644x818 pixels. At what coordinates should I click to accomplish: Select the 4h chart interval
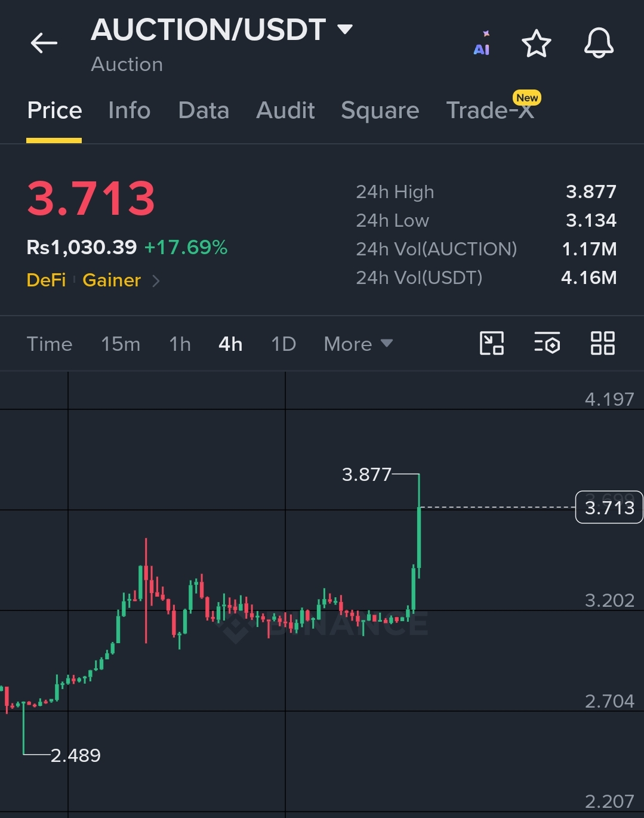click(230, 344)
